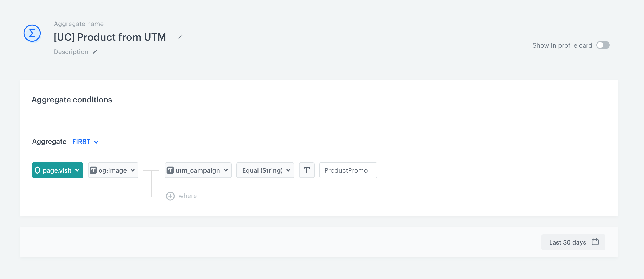Click the T type icon on og:image chip
The image size is (644, 279).
(94, 170)
